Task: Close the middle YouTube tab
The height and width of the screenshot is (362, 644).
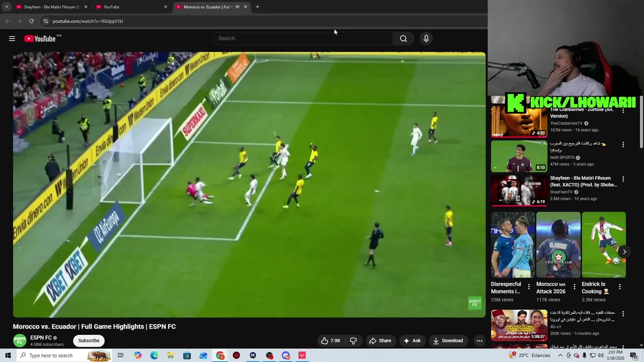Action: point(166,7)
